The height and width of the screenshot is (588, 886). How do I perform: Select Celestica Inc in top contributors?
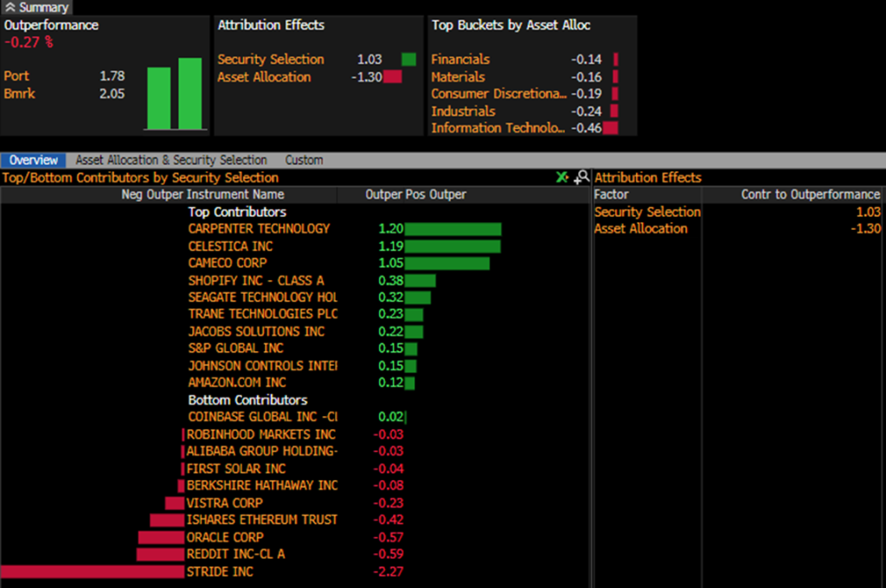(x=230, y=246)
